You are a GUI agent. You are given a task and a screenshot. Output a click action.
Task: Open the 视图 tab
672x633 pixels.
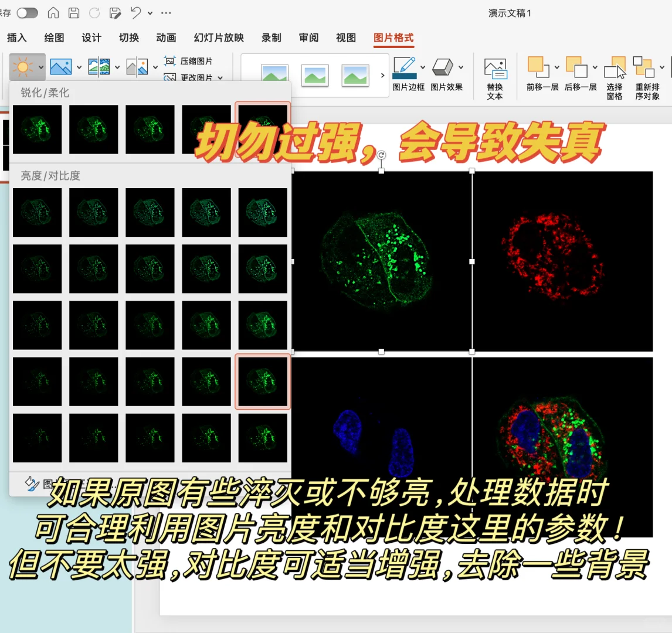pos(347,38)
